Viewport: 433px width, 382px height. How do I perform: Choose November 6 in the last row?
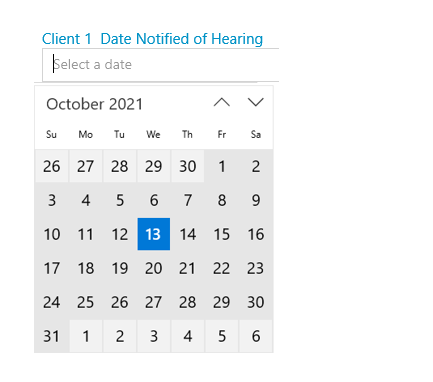point(256,336)
